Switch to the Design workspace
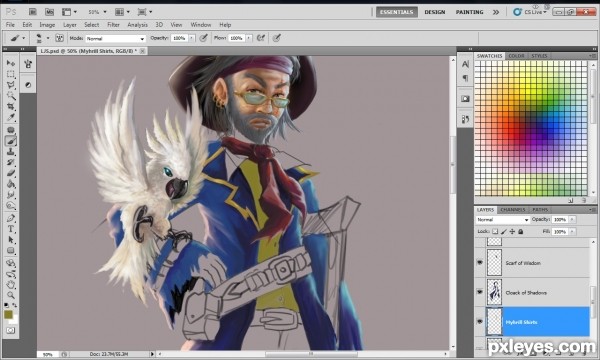The height and width of the screenshot is (360, 600). [x=435, y=12]
